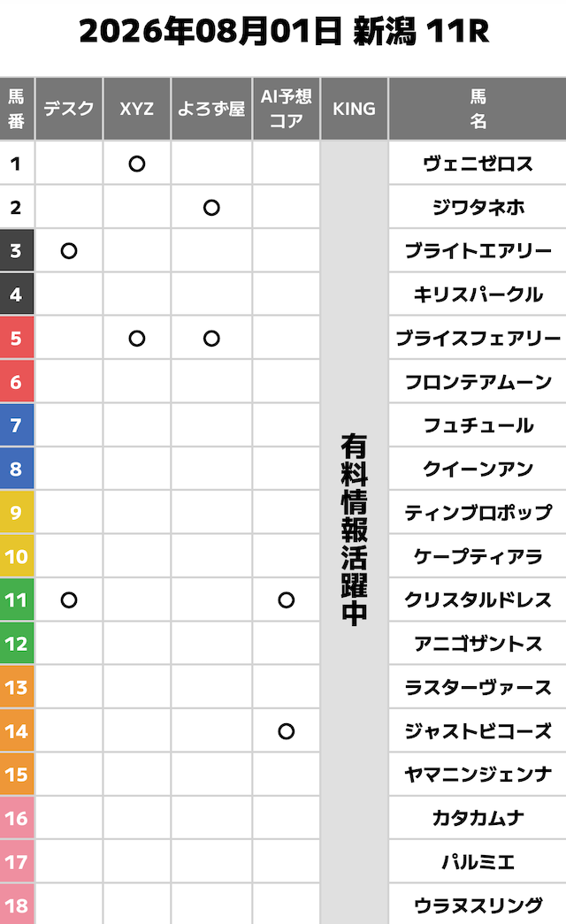The image size is (566, 924).
Task: Click the KING column header
Action: (x=354, y=109)
